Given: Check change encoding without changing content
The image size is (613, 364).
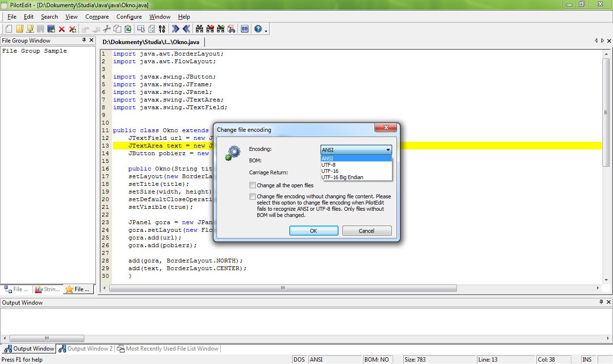Looking at the screenshot, I should click(x=252, y=196).
